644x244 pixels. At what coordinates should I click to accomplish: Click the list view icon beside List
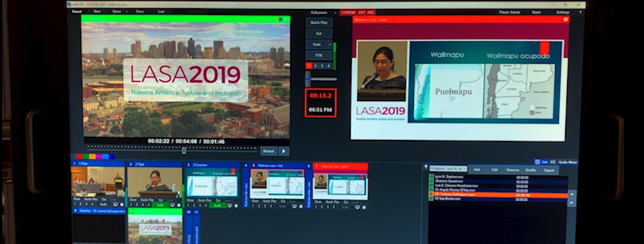click(537, 162)
